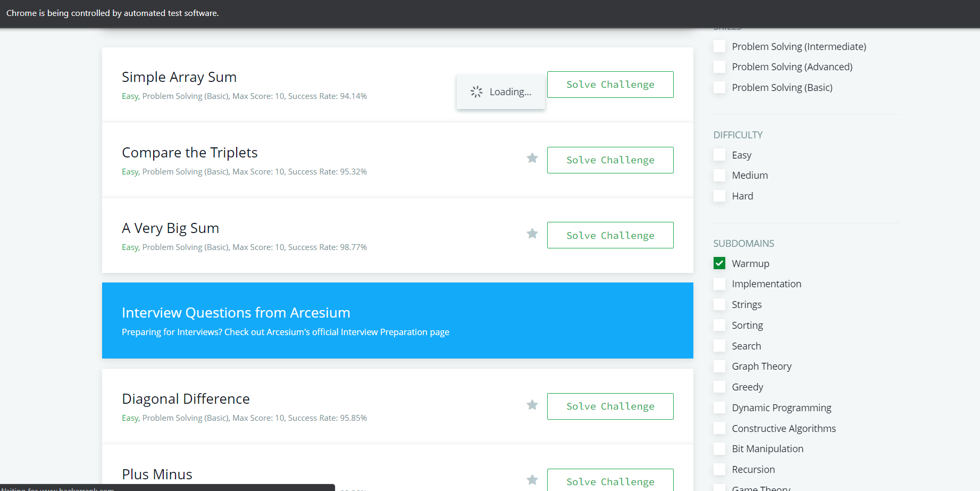
Task: Check the Dynamic Programming subdomain filter
Action: (x=719, y=407)
